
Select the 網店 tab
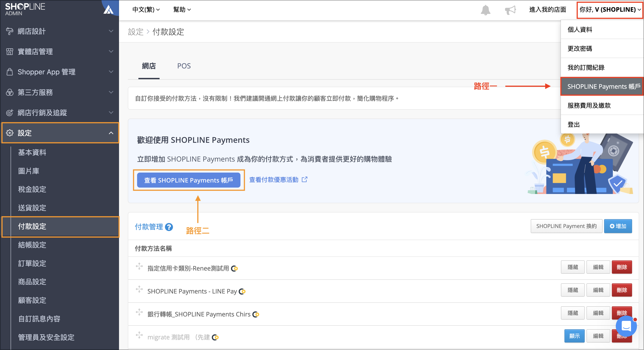[x=149, y=66]
